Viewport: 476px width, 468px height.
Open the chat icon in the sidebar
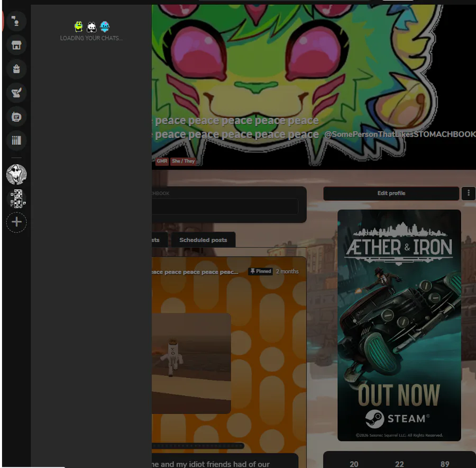pyautogui.click(x=16, y=21)
